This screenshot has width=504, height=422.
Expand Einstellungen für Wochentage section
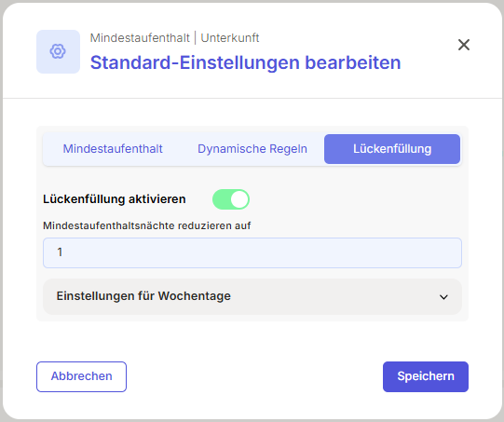252,296
